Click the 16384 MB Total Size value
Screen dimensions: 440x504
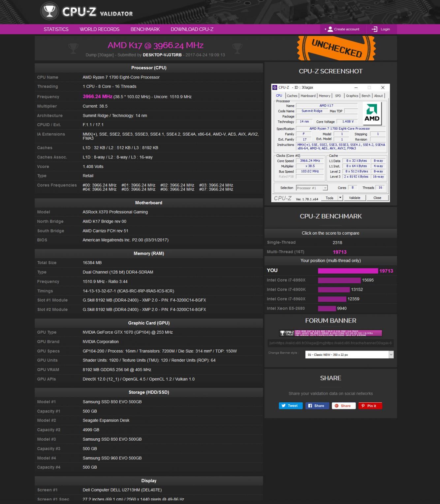(x=92, y=263)
